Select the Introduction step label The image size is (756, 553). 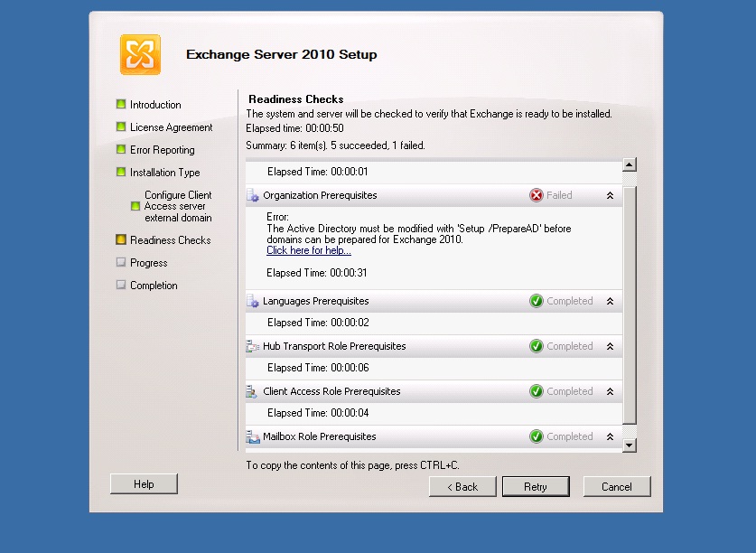tap(155, 105)
